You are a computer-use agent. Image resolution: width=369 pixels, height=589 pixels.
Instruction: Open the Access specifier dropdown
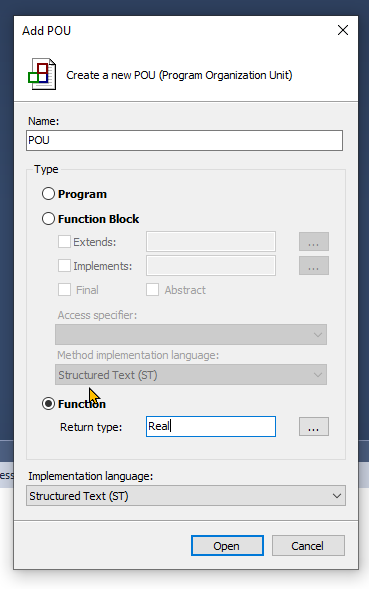(191, 334)
